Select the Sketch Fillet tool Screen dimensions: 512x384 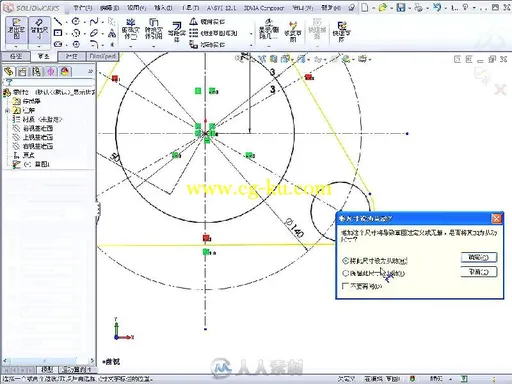(94, 44)
